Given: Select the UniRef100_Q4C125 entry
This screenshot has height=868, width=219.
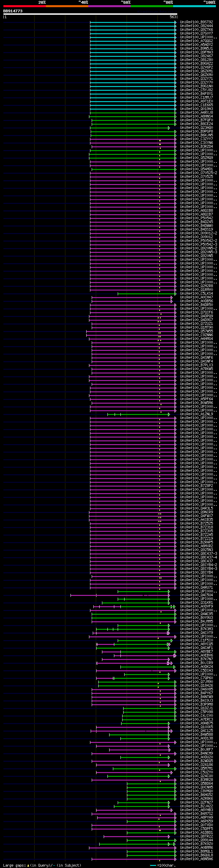Looking at the screenshot, I should 196,731.
